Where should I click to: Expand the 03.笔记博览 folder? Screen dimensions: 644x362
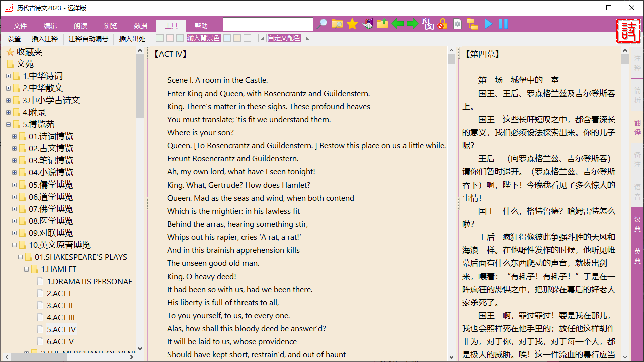pos(15,160)
